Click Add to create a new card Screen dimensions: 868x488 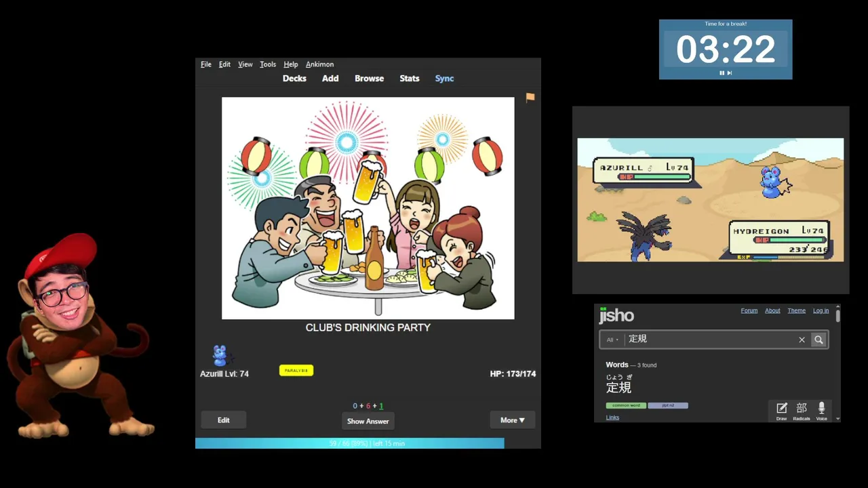click(330, 79)
